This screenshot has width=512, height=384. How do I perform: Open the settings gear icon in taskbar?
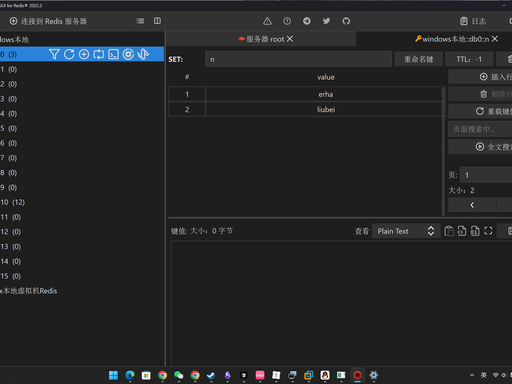(x=374, y=375)
